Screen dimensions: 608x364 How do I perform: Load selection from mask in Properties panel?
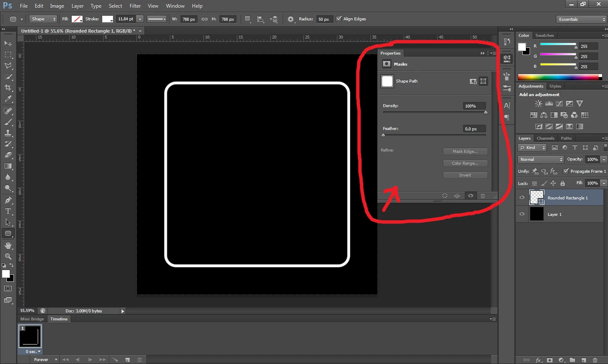click(445, 196)
